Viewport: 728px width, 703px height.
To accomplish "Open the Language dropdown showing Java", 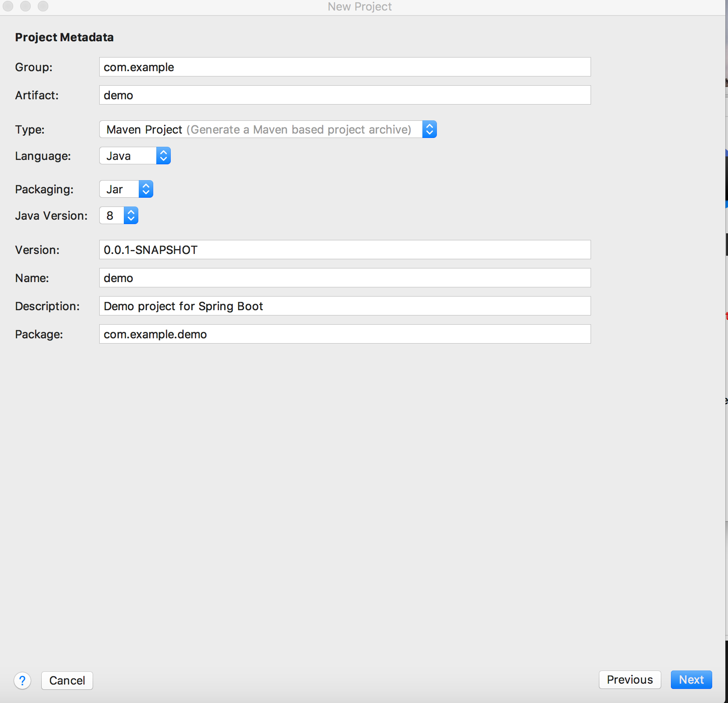I will click(x=135, y=156).
